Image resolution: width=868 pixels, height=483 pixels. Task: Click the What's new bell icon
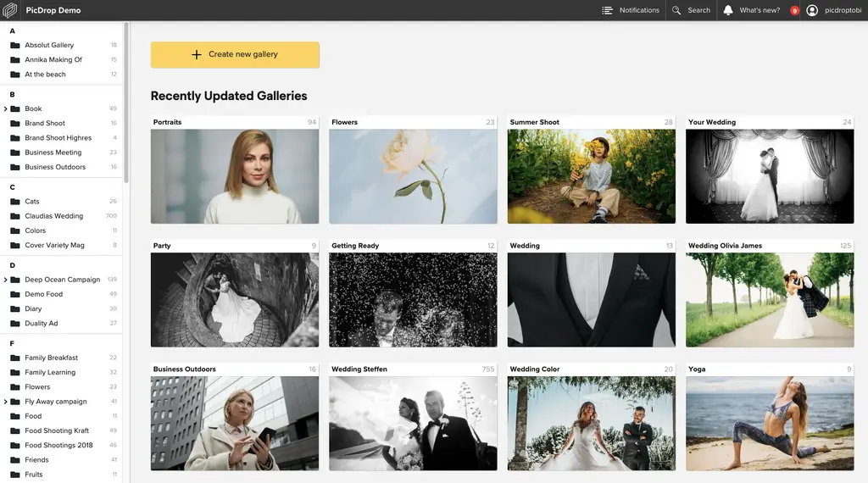pyautogui.click(x=728, y=10)
